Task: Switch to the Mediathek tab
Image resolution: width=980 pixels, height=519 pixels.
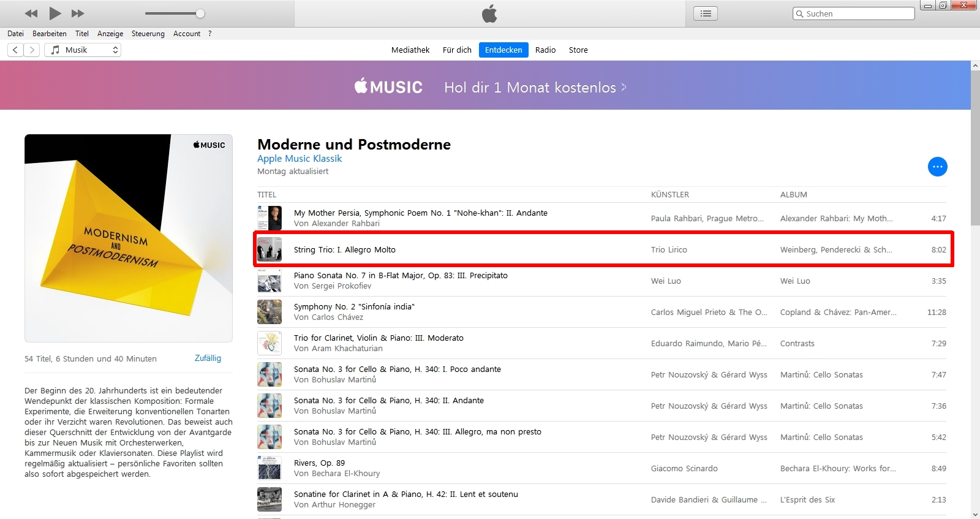Action: point(410,50)
